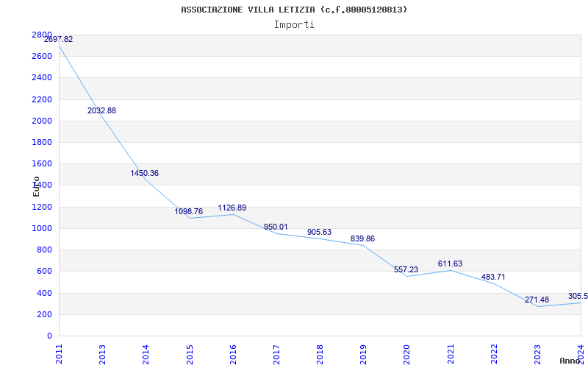Click the 1200 y-axis tick label
The image size is (588, 368).
point(42,207)
